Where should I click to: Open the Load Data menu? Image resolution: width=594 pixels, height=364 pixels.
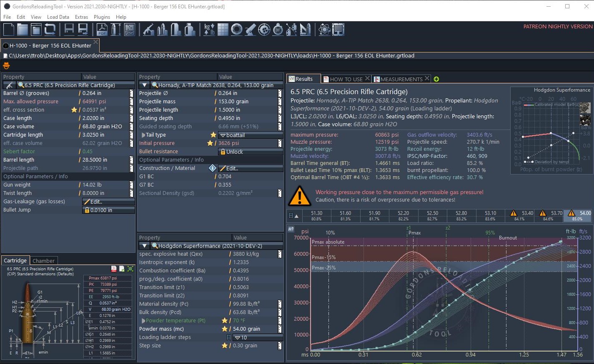click(58, 17)
